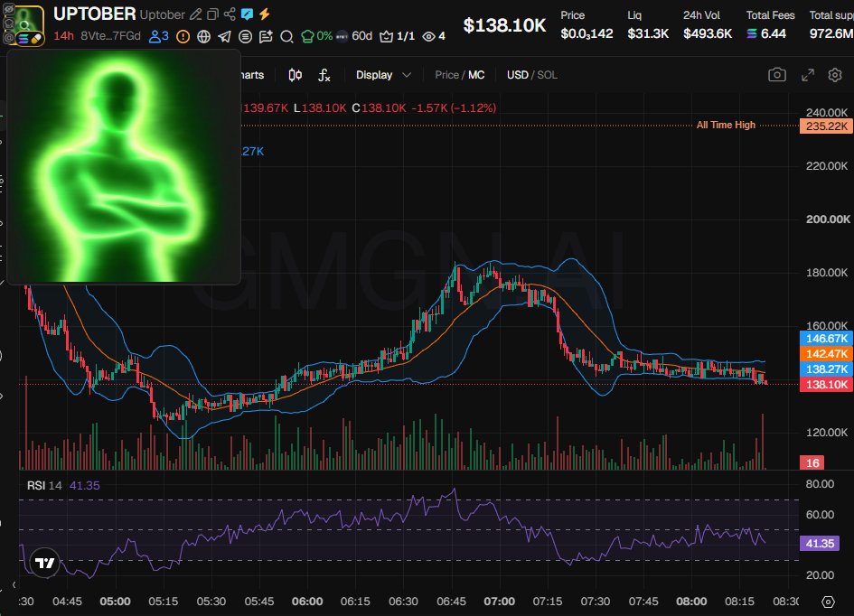Click the blue note/comment icon in header
The height and width of the screenshot is (616, 854).
pos(248,14)
